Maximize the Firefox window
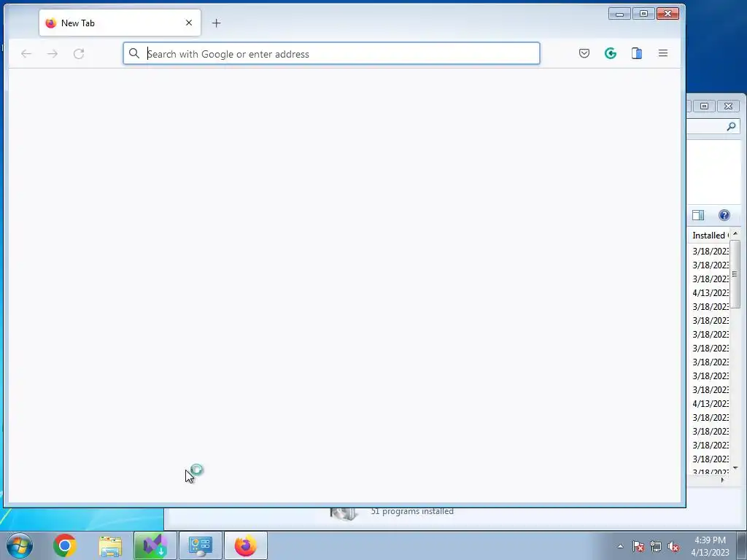Screen dimensions: 747x560 coord(643,14)
